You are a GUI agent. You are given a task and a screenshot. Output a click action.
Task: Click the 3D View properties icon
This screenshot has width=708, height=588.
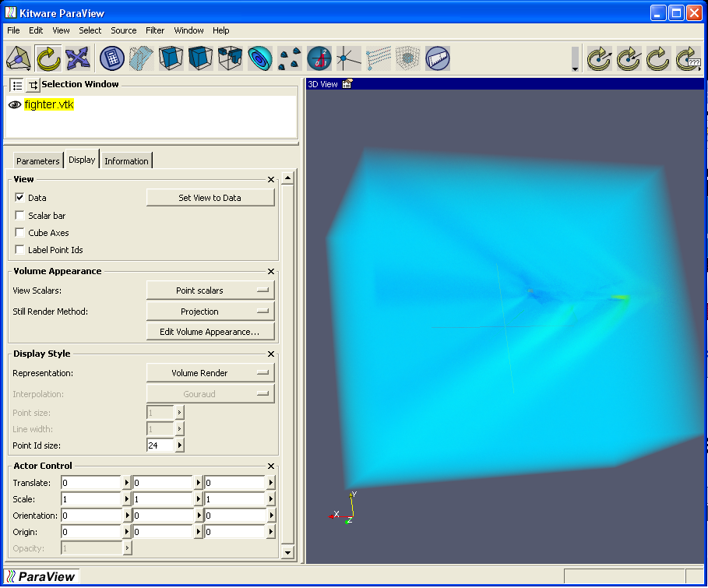point(347,84)
